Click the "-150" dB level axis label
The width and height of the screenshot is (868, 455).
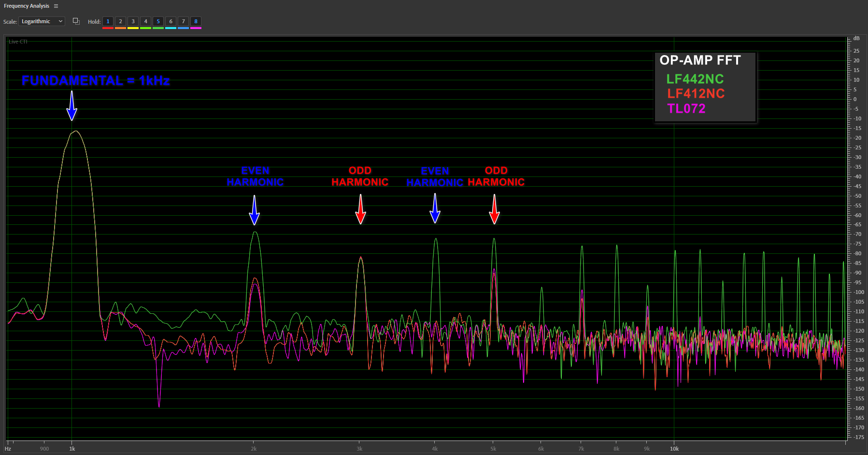pos(858,389)
